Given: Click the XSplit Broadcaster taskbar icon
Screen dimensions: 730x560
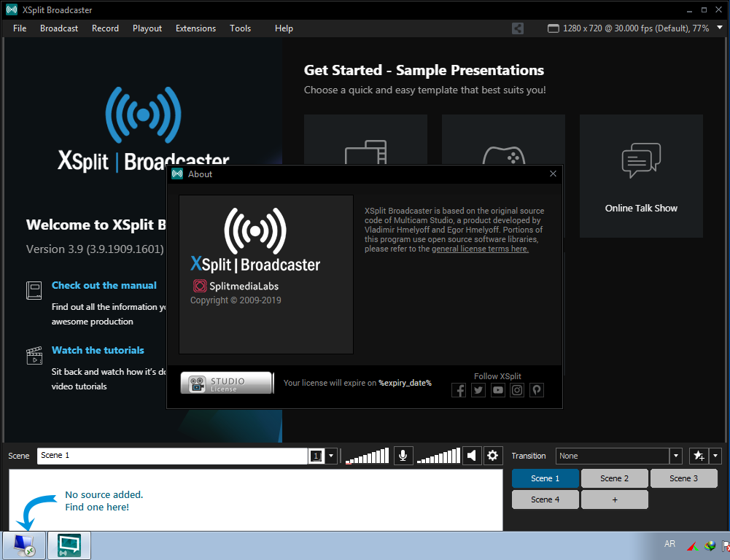Looking at the screenshot, I should [x=69, y=545].
